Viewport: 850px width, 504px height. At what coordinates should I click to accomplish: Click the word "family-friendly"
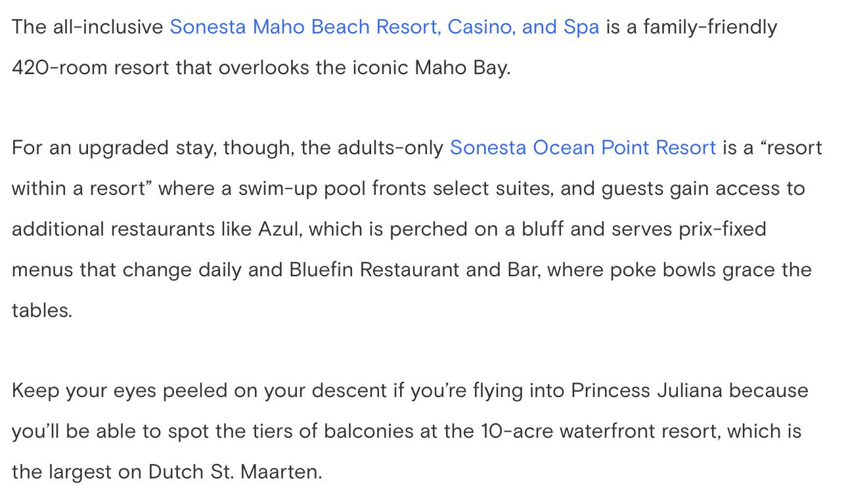coord(709,27)
